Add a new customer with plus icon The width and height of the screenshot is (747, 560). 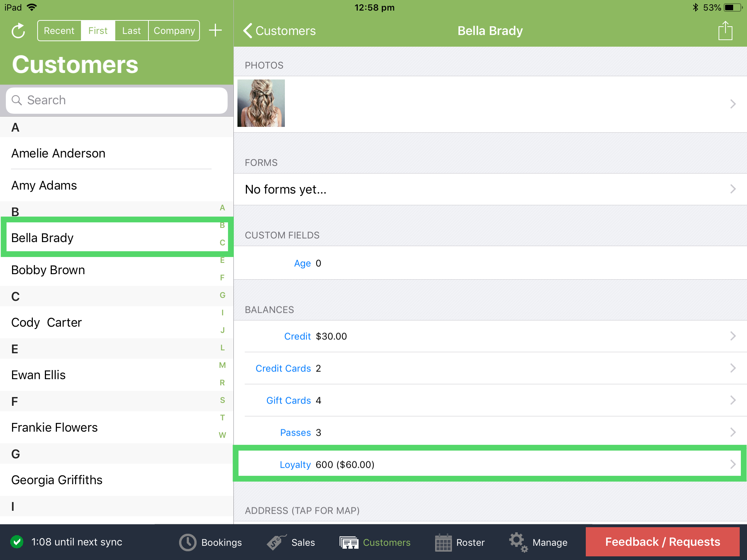click(216, 30)
